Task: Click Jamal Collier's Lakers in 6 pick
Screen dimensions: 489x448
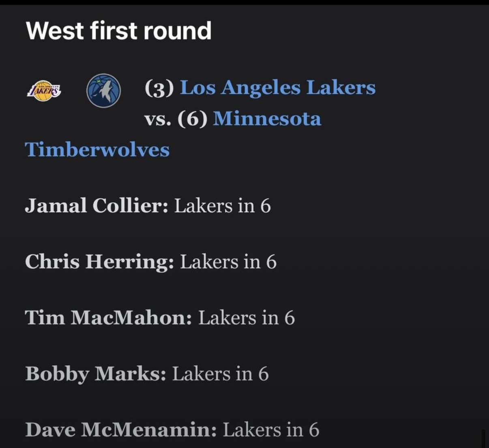Action: tap(223, 205)
